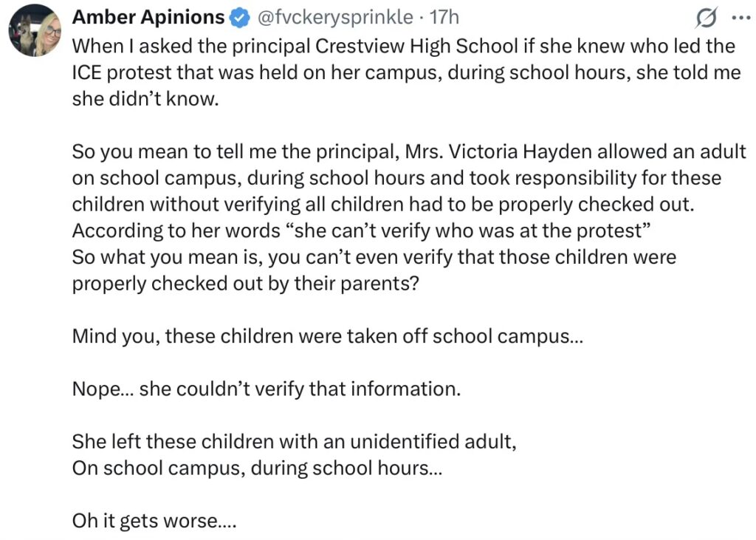The image size is (756, 540).
Task: Click the line "On school campus, during school hours..."
Action: (x=257, y=468)
